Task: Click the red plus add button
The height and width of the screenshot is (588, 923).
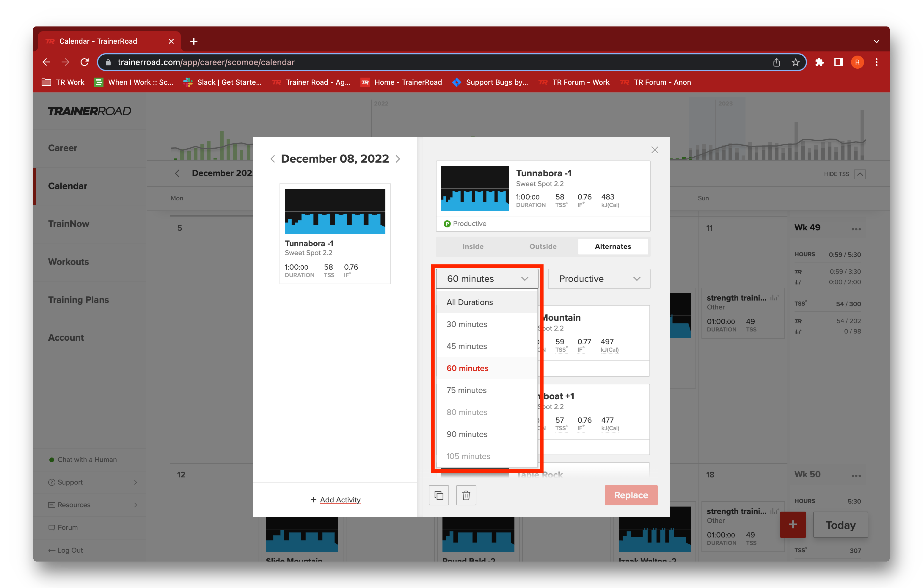Action: click(x=793, y=524)
